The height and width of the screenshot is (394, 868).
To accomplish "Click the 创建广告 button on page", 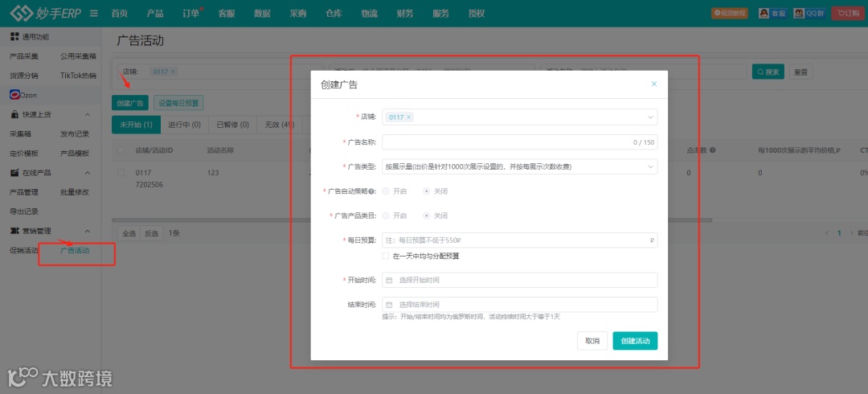I will 130,102.
